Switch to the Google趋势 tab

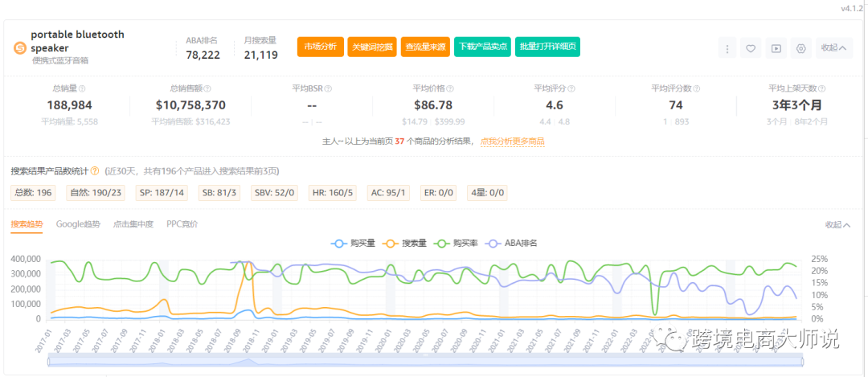click(x=78, y=224)
